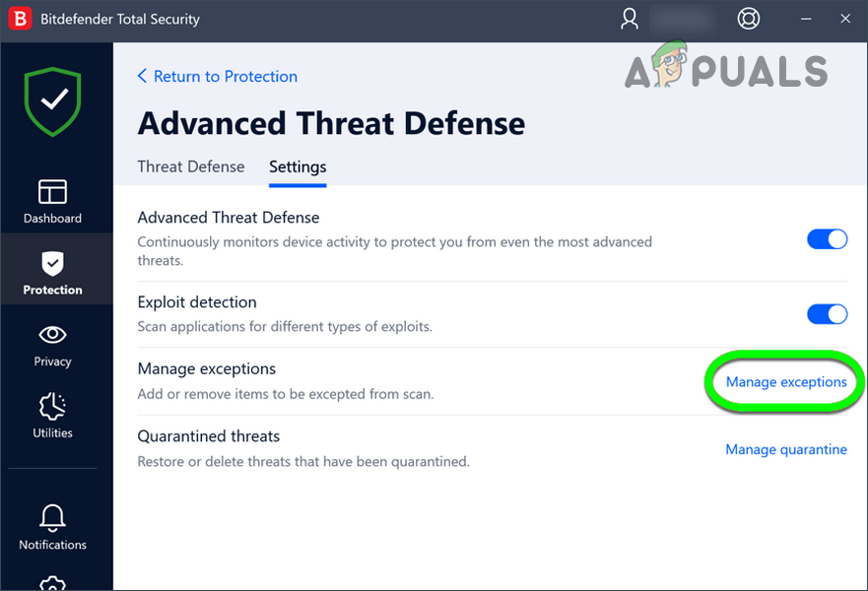Click 'Scan applications for different types' description
Viewport: 868px width, 591px height.
tap(285, 326)
